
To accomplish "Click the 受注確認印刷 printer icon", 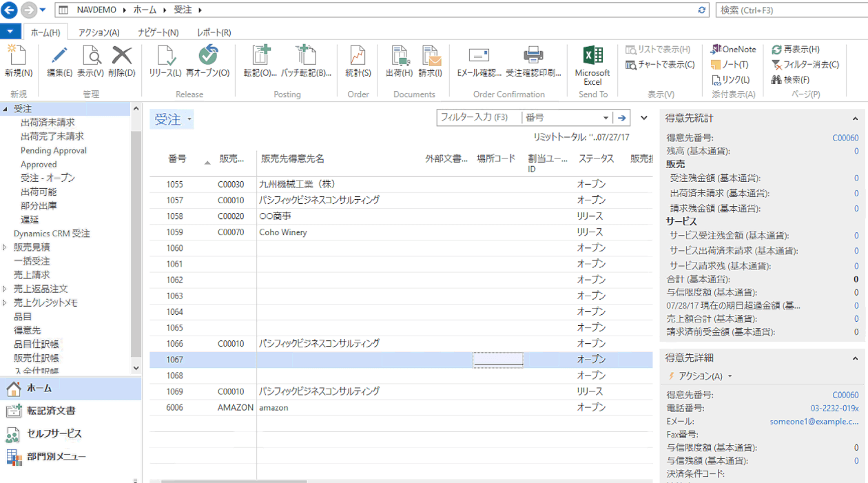I will [x=533, y=55].
